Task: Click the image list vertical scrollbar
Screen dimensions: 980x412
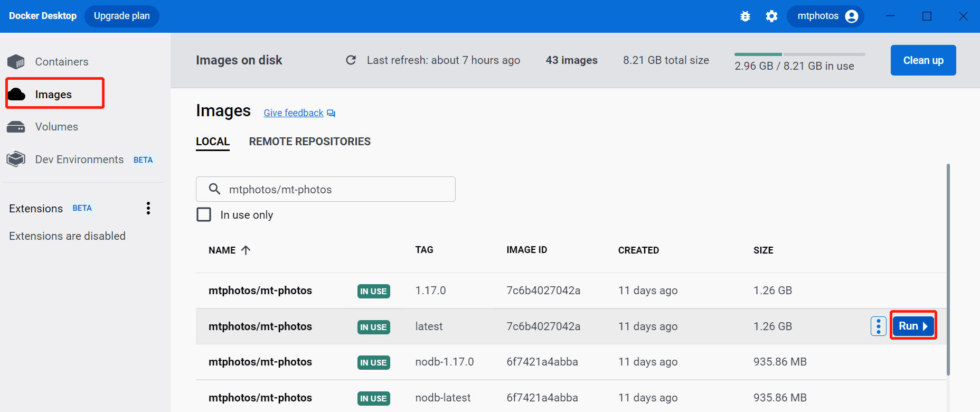Action: (948, 269)
